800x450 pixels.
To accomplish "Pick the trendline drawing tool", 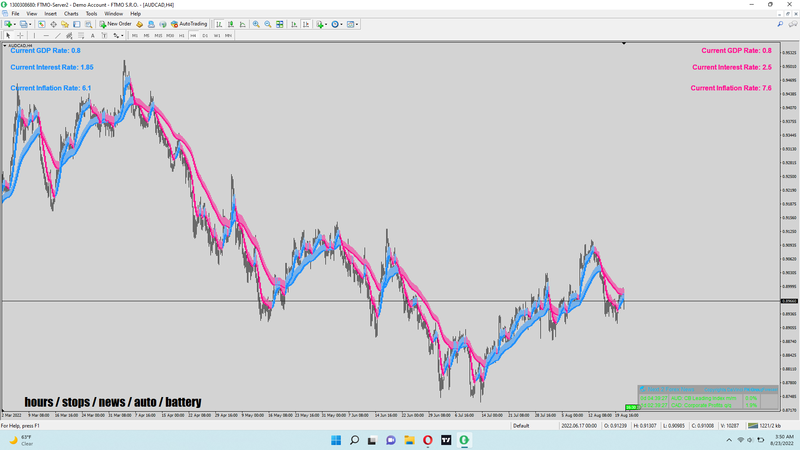I will (58, 36).
